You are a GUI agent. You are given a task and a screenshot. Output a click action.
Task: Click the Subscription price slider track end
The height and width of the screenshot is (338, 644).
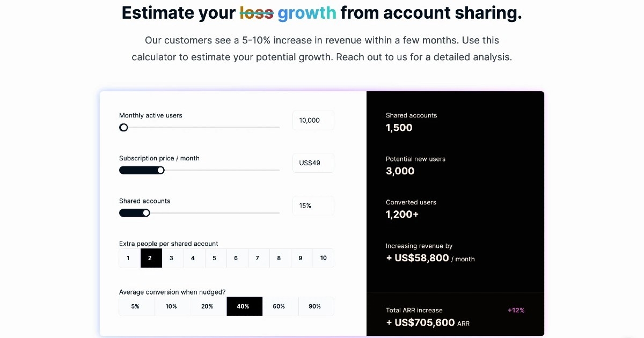pyautogui.click(x=278, y=170)
